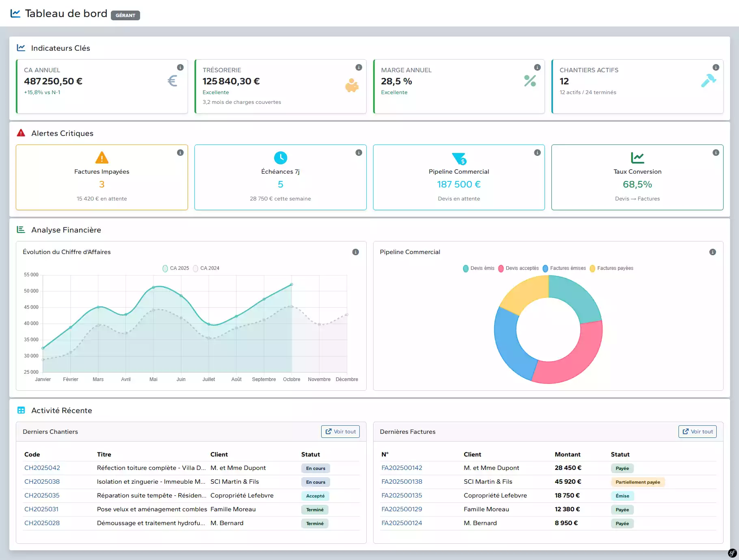
Task: Open Voir tout for Dernières Factures
Action: (x=697, y=431)
